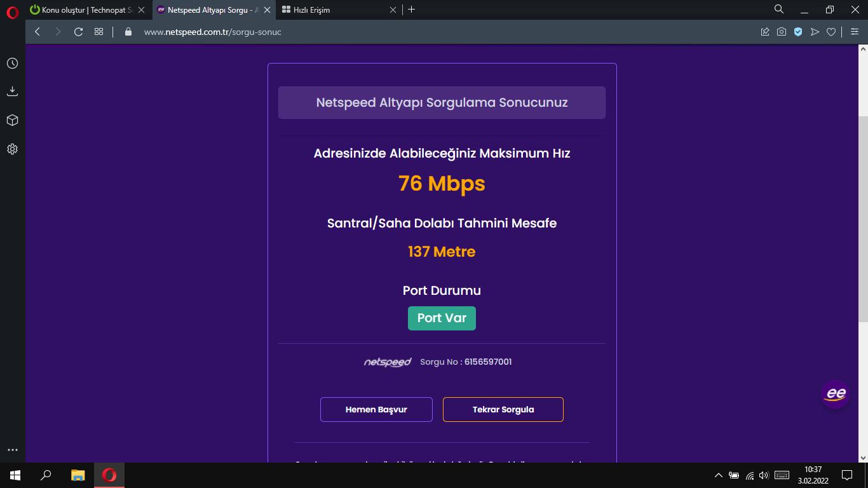The width and height of the screenshot is (868, 488).
Task: Click the page scrollbar down arrow
Action: pyautogui.click(x=863, y=457)
